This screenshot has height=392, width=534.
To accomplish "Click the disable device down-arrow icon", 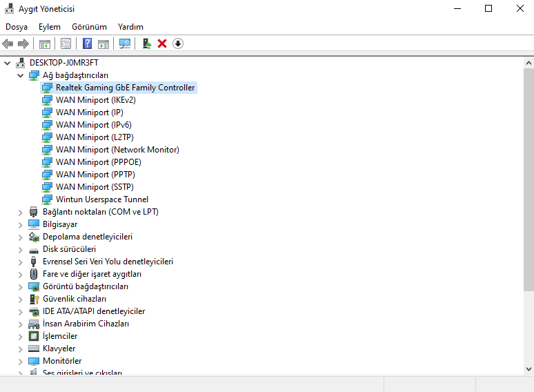I will 178,43.
